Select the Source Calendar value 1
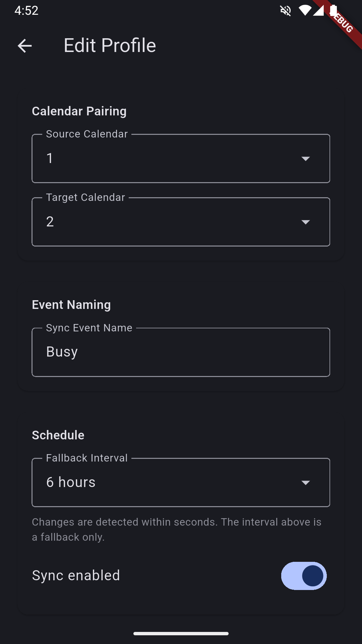Image resolution: width=362 pixels, height=644 pixels. tap(50, 158)
